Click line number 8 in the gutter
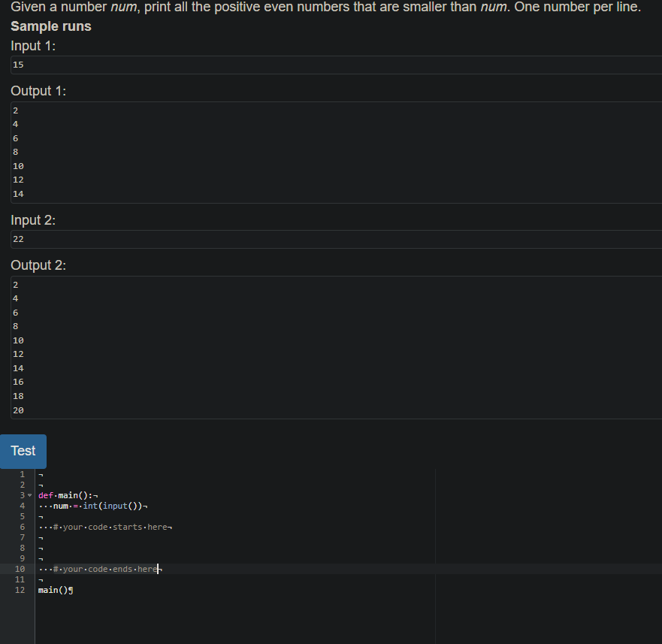Viewport: 662px width, 644px height. tap(23, 548)
